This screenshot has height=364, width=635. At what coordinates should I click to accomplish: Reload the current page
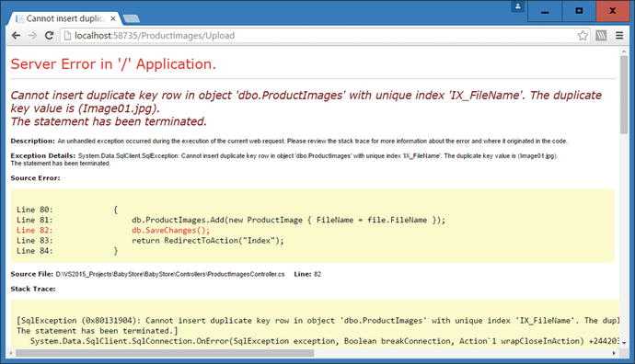49,36
